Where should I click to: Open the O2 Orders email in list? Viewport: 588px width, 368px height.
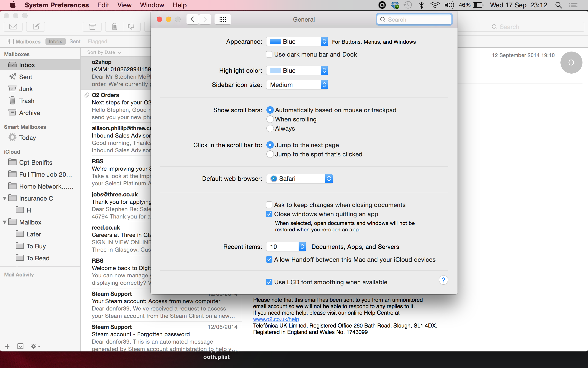(116, 106)
